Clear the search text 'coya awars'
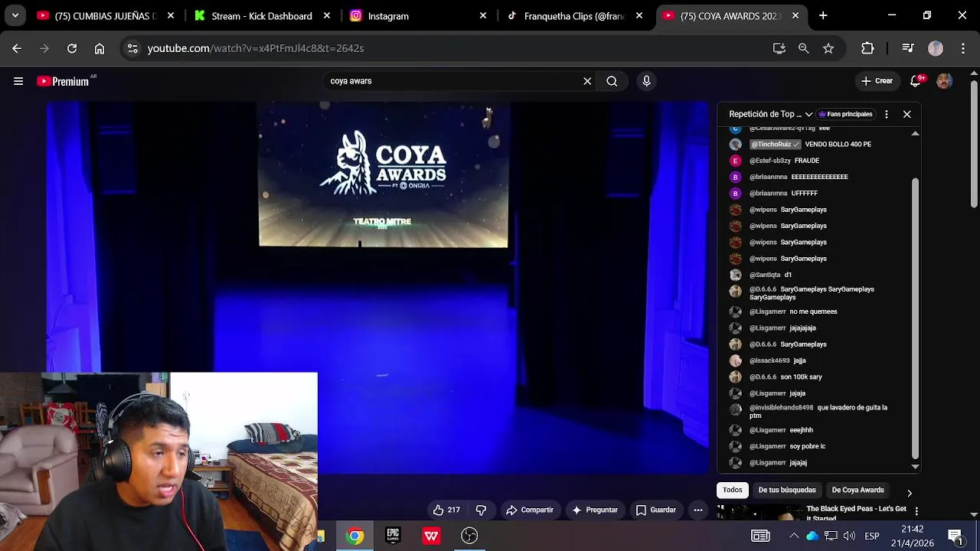Screen dimensions: 980x551 [x=587, y=81]
